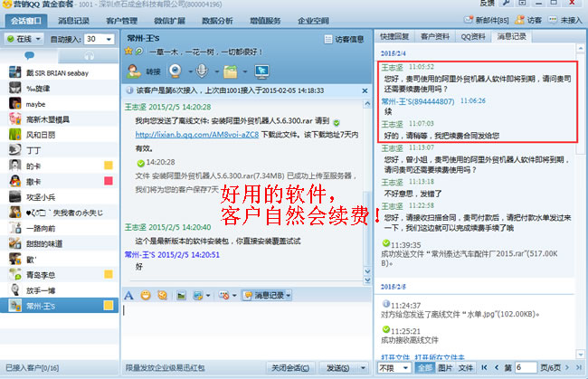This screenshot has width=588, height=379.
Task: Expand the voice call dropdown arrow
Action: click(217, 71)
